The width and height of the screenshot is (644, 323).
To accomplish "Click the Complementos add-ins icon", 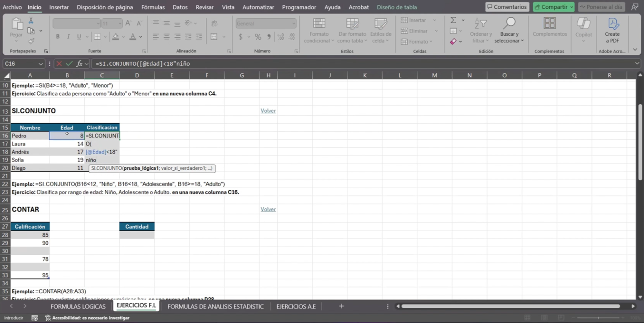I will click(x=549, y=24).
